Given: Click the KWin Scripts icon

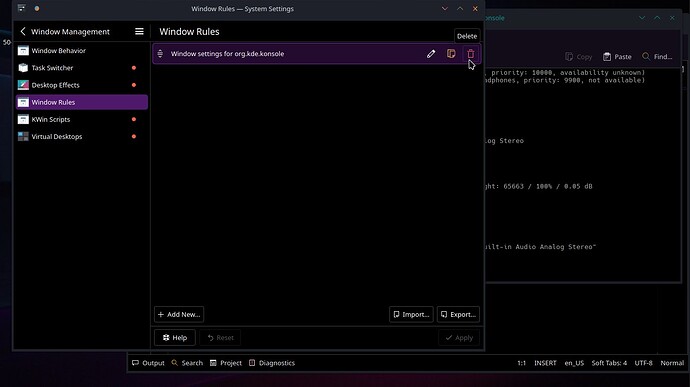Looking at the screenshot, I should (23, 119).
